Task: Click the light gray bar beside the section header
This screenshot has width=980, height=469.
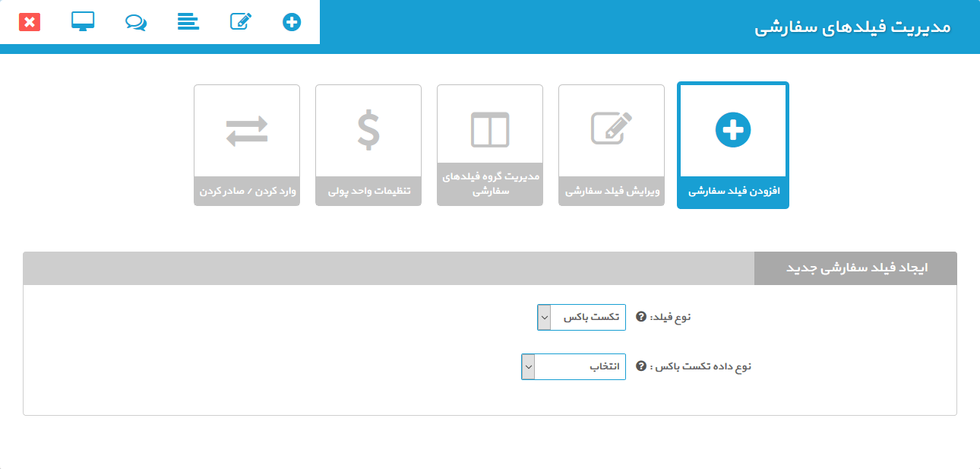Action: point(387,269)
